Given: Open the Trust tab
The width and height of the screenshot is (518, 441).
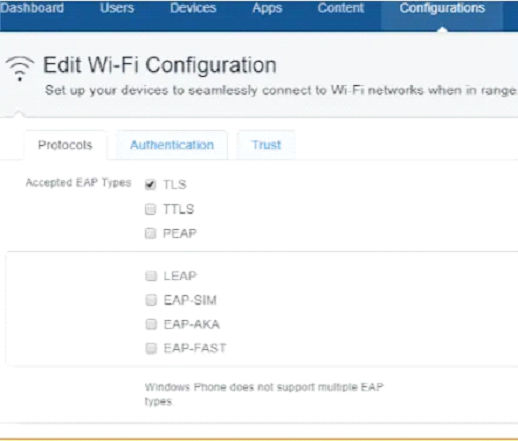Looking at the screenshot, I should [266, 145].
